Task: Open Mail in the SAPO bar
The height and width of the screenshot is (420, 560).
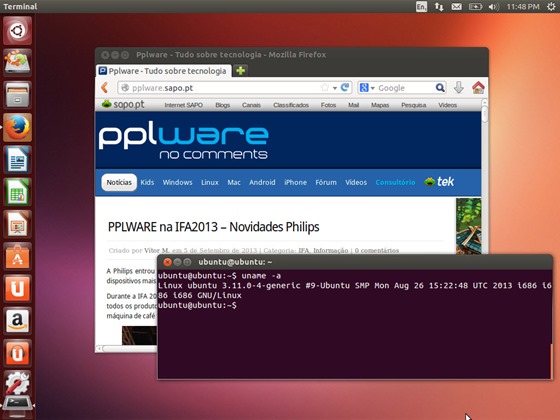Action: click(353, 105)
